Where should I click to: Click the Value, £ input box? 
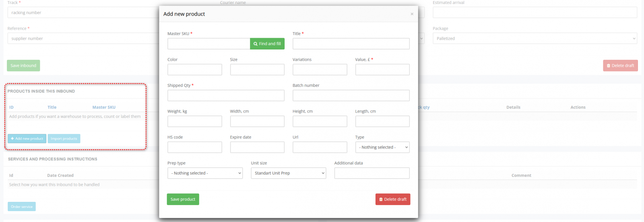pyautogui.click(x=382, y=70)
